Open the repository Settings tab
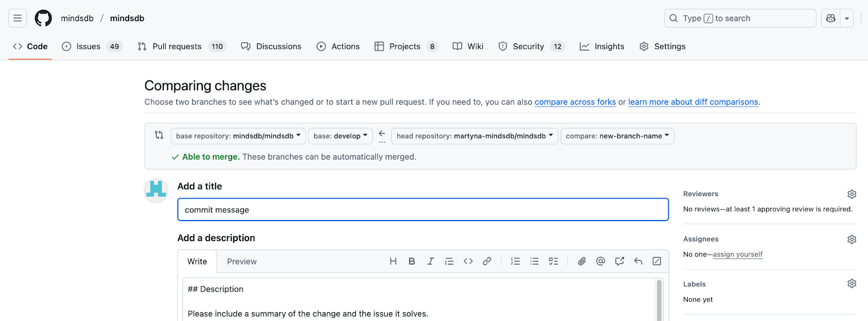Viewport: 868px width, 321px height. point(662,46)
